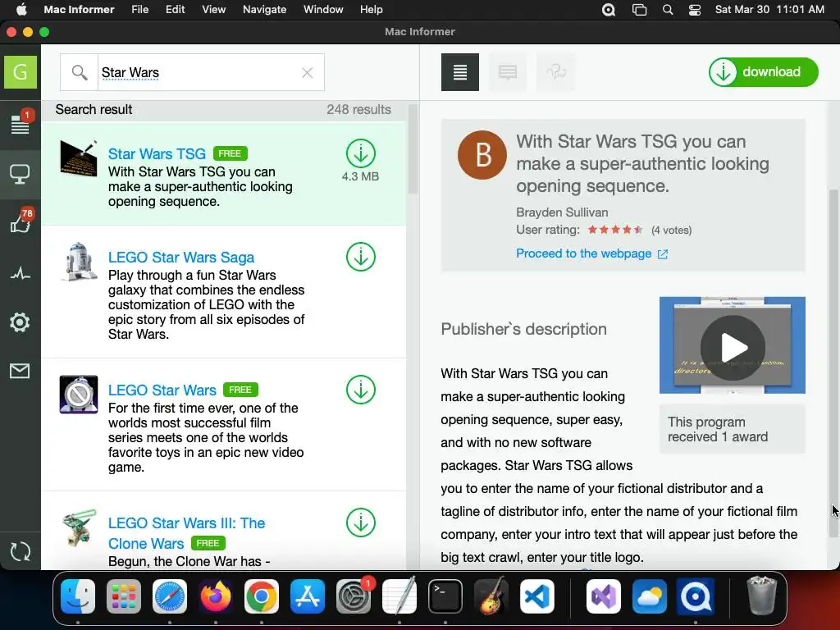Download LEGO Star Wars from list
The width and height of the screenshot is (840, 630).
[x=361, y=390]
